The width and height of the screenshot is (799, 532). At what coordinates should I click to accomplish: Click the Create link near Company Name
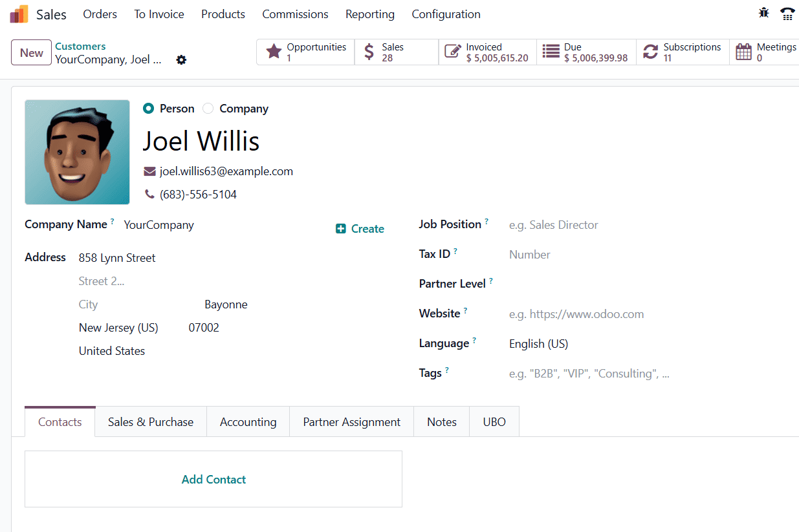point(360,228)
